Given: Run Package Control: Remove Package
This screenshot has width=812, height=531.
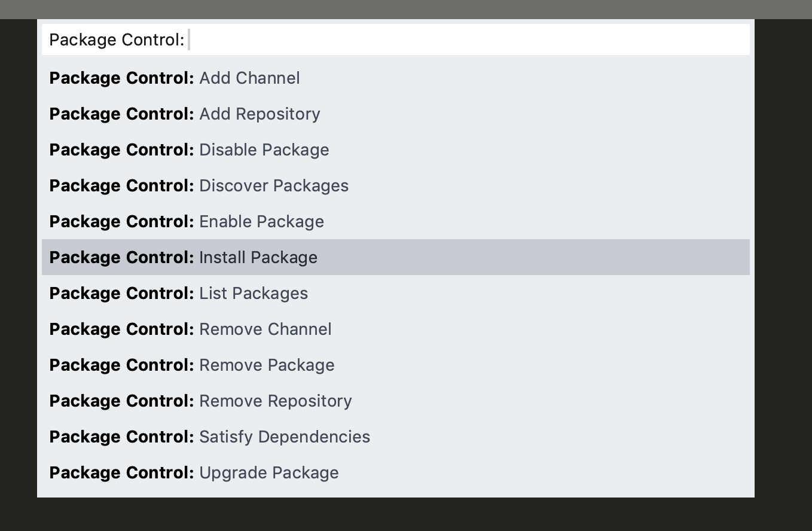Looking at the screenshot, I should 395,365.
